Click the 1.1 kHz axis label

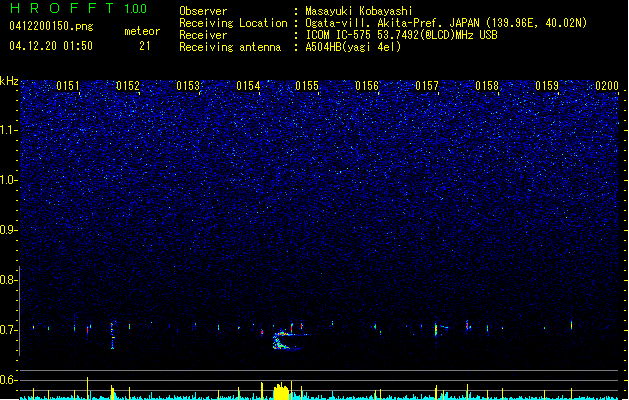pyautogui.click(x=8, y=130)
